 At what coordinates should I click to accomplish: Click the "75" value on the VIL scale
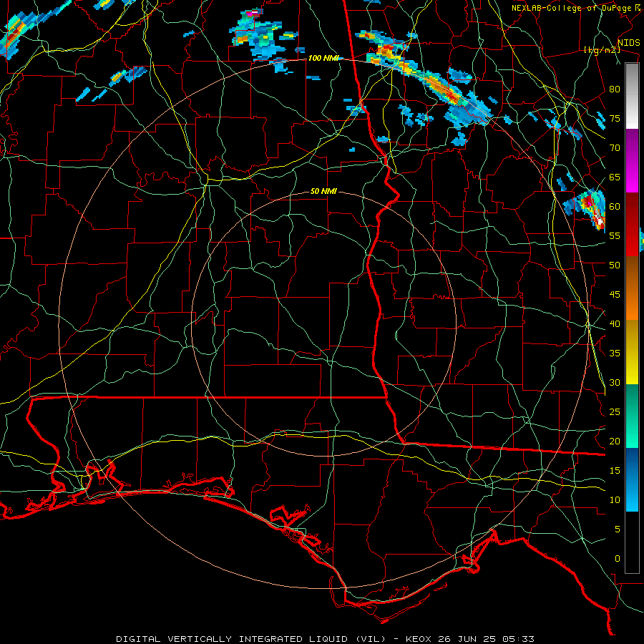click(615, 119)
